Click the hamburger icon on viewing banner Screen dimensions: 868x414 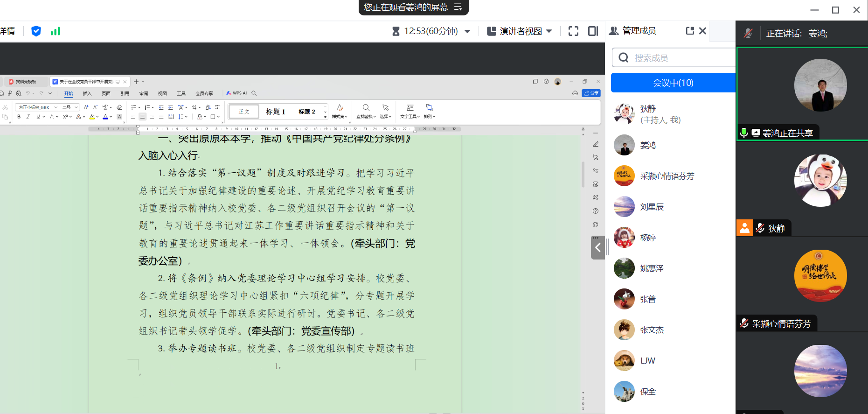coord(458,7)
